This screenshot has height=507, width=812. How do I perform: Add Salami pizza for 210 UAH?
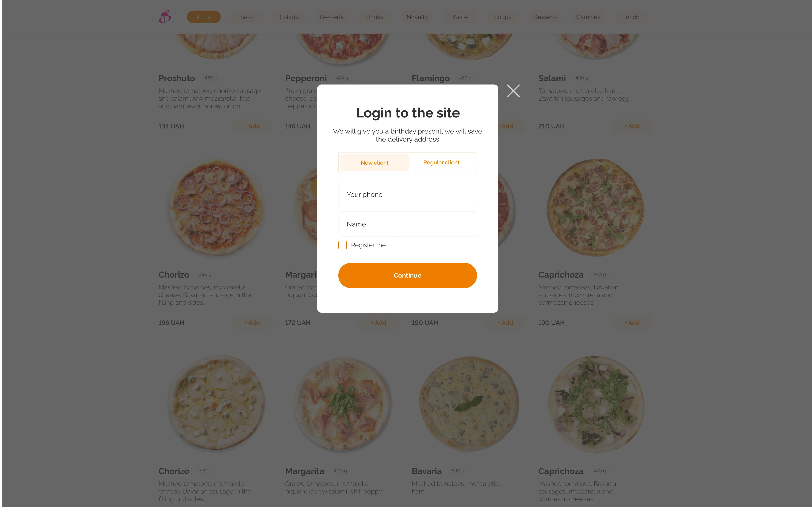(632, 126)
